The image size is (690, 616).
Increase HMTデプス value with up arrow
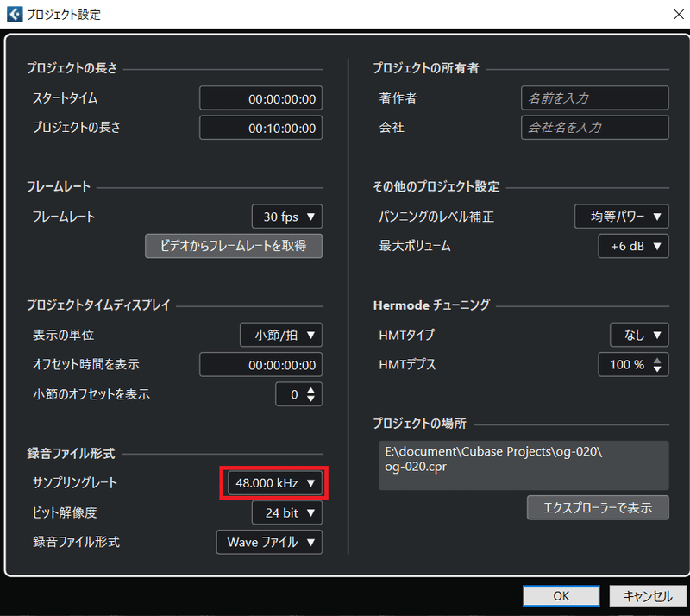(x=657, y=360)
